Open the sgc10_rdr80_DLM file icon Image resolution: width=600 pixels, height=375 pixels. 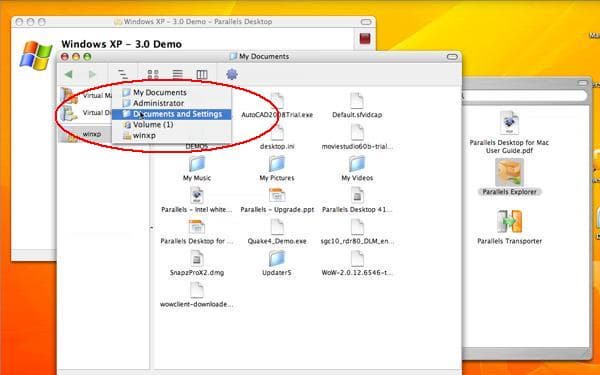tap(357, 227)
